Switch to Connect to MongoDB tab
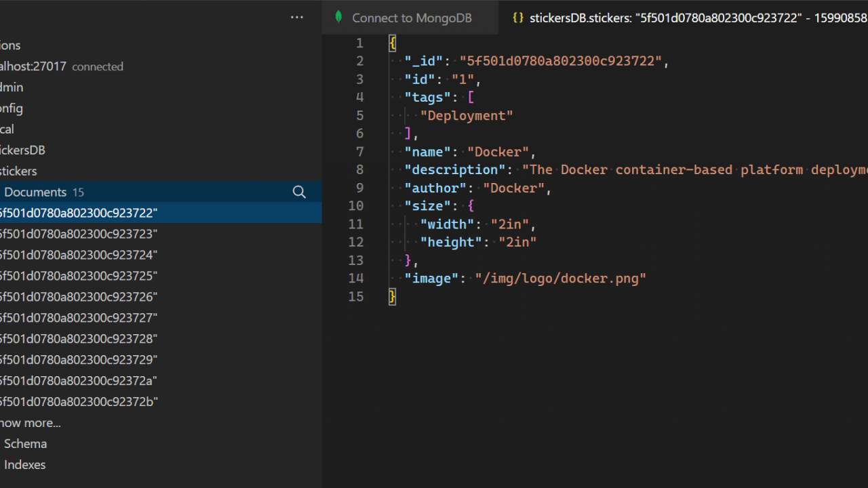 pyautogui.click(x=411, y=18)
